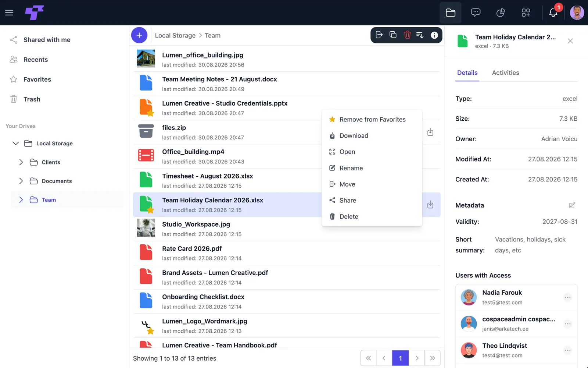Go to the last page double arrow
588x368 pixels.
433,358
